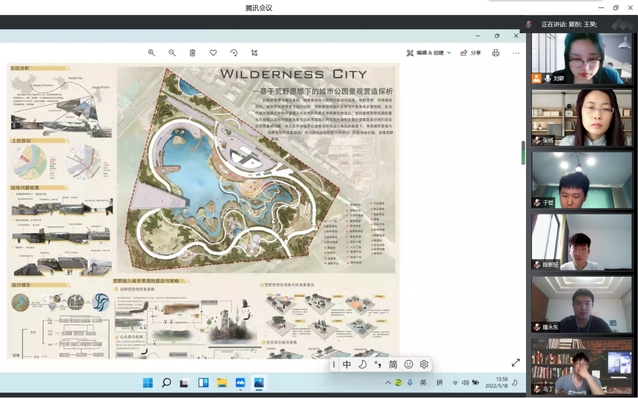Restore the 腾讯会议 window
This screenshot has width=638, height=398.
click(616, 8)
